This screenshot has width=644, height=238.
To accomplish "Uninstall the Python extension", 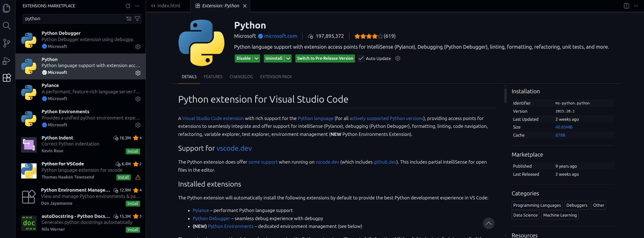I will coord(274,58).
